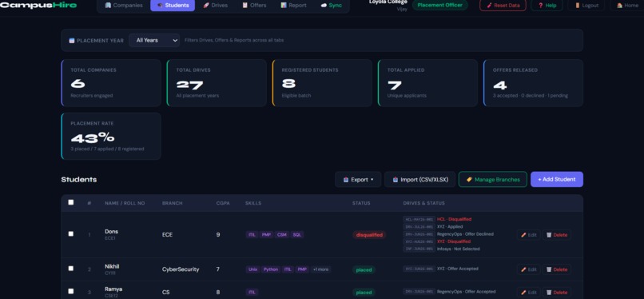This screenshot has width=644, height=299.
Task: Click the BRANCH column header
Action: (172, 203)
